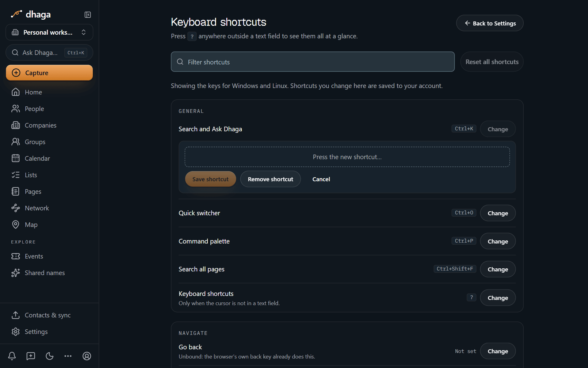Image resolution: width=588 pixels, height=368 pixels.
Task: Click the Not set label for Go back
Action: coord(466,351)
